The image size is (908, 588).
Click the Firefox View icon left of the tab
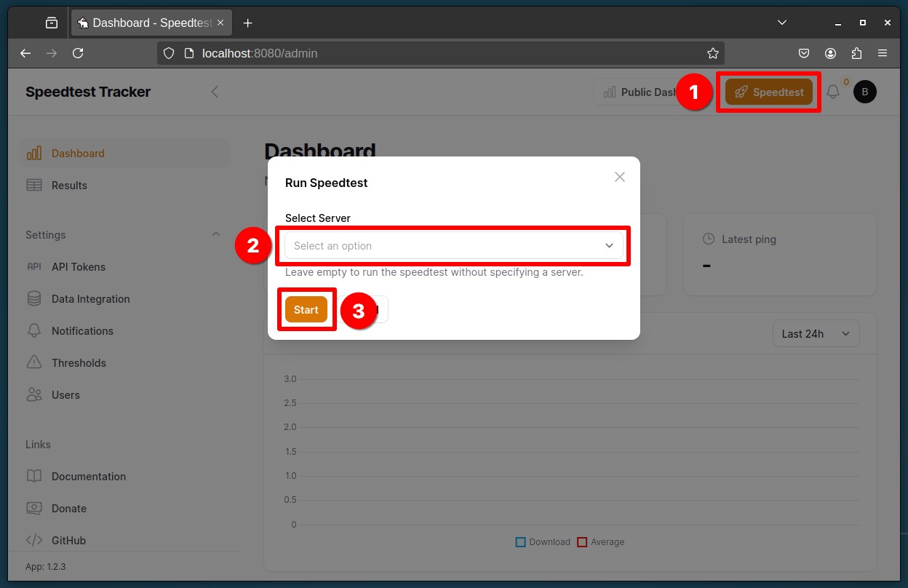pyautogui.click(x=52, y=23)
